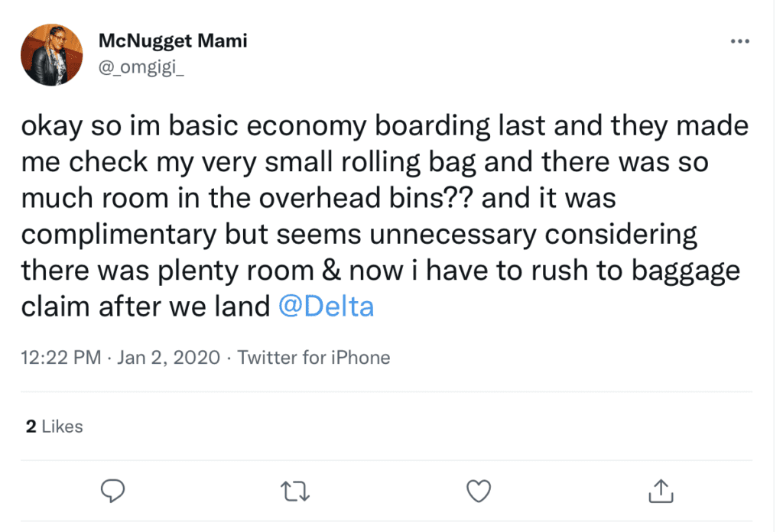
Task: Click the McNugget Mami profile avatar
Action: (x=51, y=55)
